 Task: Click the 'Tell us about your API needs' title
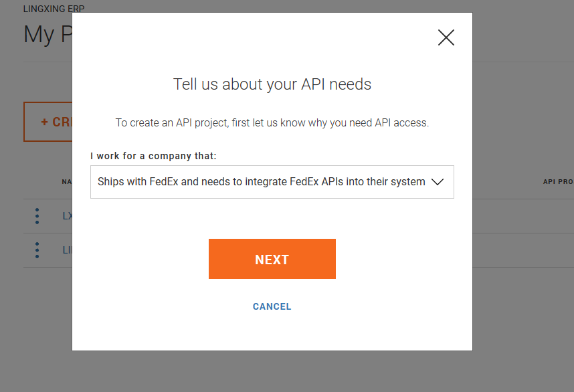pos(272,84)
